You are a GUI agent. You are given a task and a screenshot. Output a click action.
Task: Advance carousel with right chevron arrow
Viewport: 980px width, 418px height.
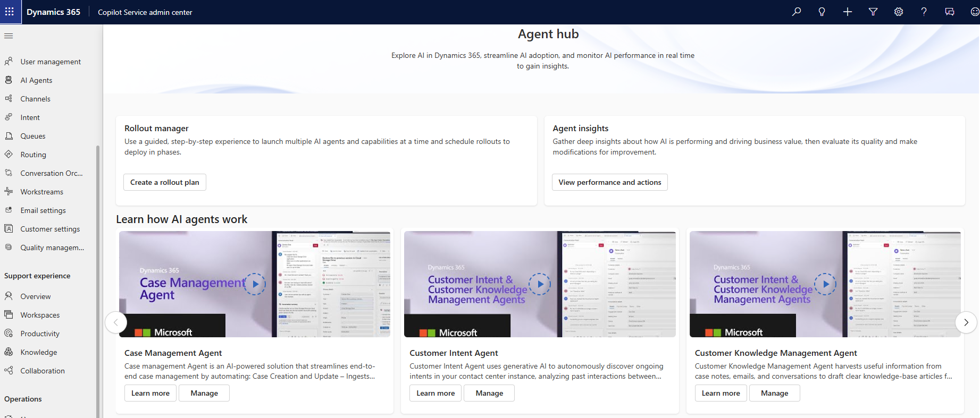coord(966,322)
